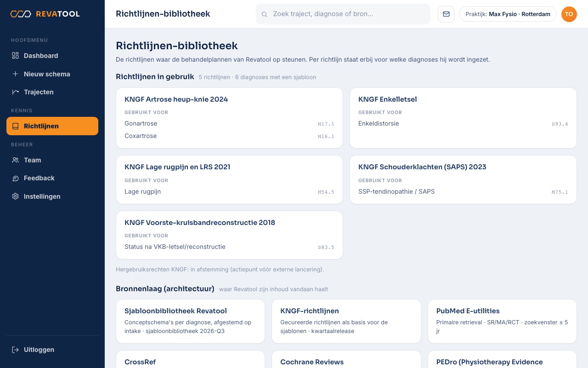Click the Richtlijnen in gebruik heading
Screen dimensions: 588x368
tap(155, 77)
